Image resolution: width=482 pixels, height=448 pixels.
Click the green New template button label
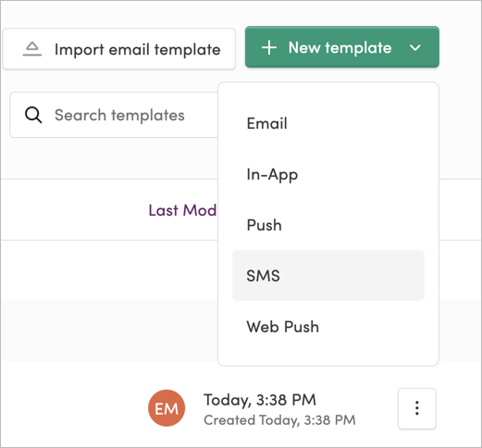(340, 48)
